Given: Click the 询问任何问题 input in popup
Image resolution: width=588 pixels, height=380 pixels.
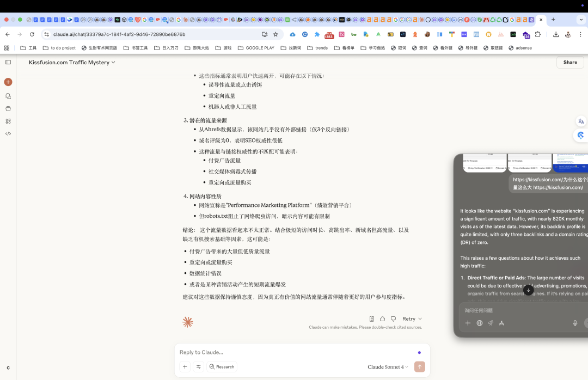Looking at the screenshot, I should (x=518, y=311).
